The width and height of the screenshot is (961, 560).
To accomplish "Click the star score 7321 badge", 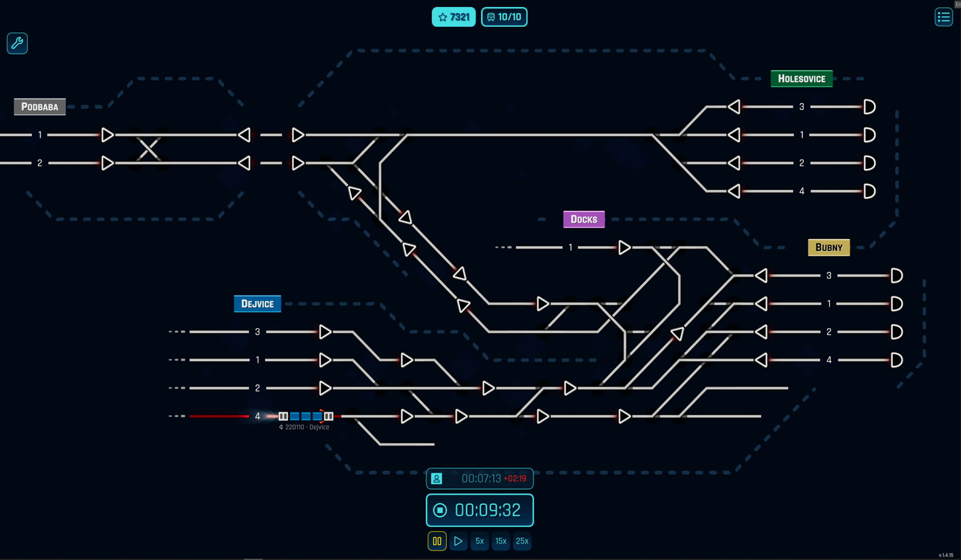I will click(x=453, y=17).
